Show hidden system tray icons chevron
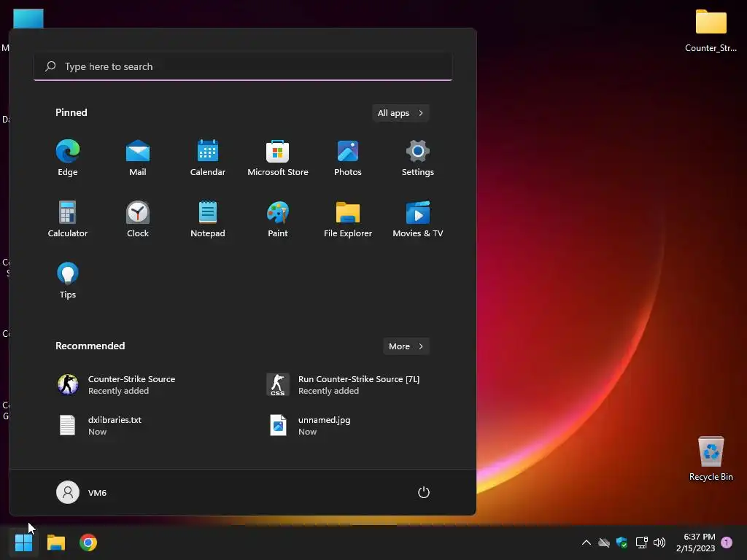 pos(587,542)
